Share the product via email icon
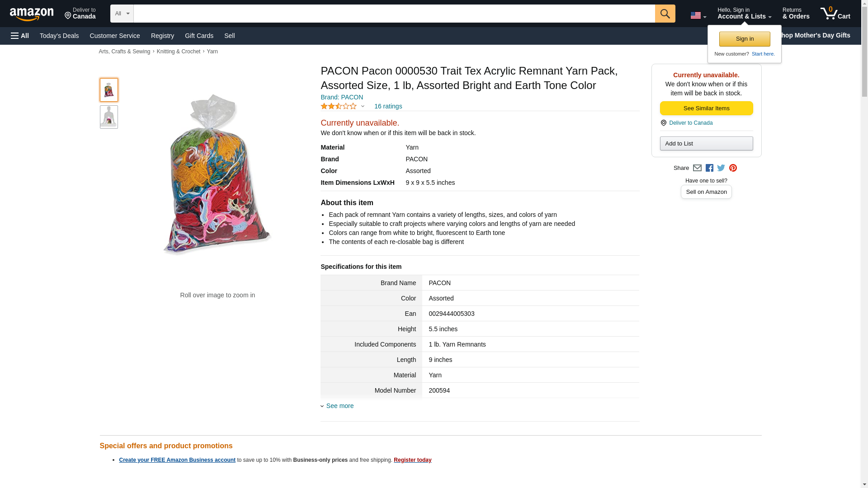Viewport: 868px width, 488px height. coord(697,168)
